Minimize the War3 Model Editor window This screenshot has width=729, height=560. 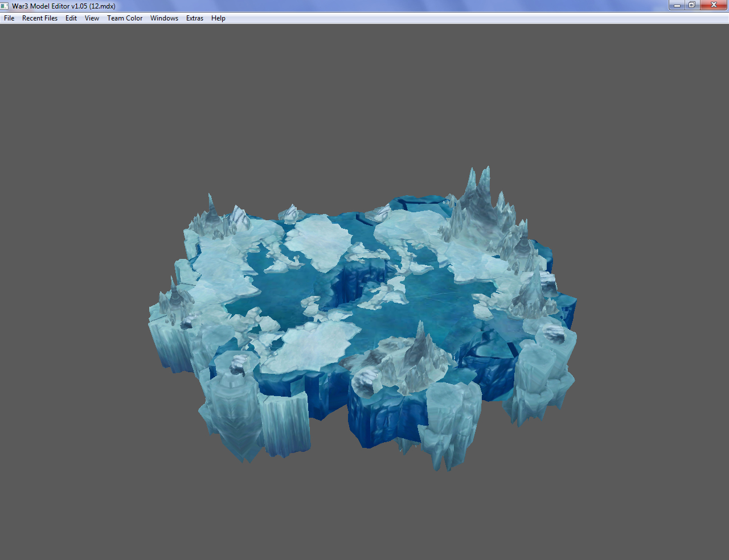click(x=677, y=5)
